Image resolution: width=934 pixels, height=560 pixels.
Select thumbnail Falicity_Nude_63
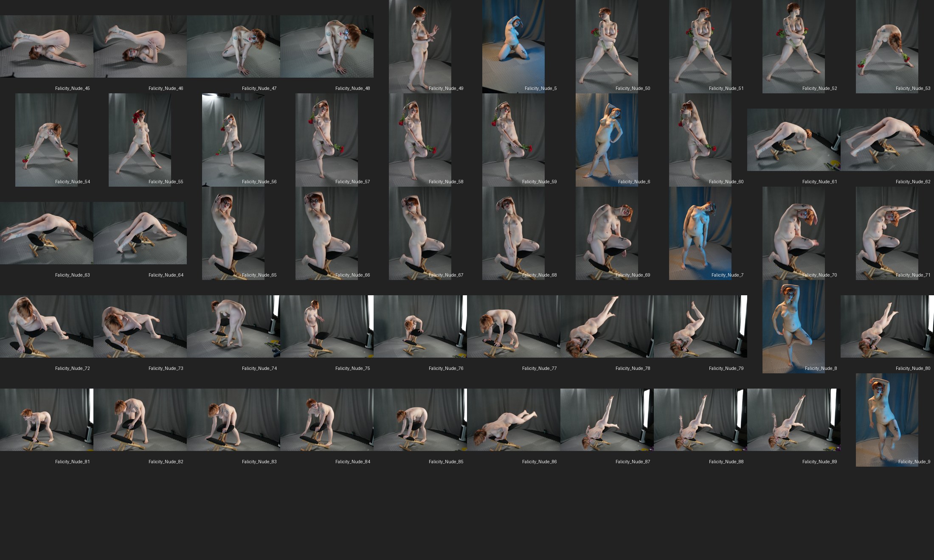coord(47,233)
